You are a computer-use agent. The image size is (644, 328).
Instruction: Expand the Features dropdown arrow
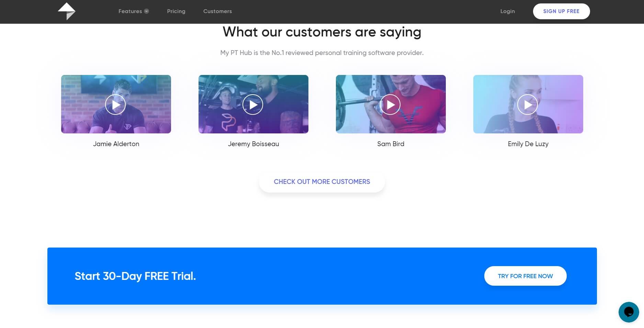147,11
